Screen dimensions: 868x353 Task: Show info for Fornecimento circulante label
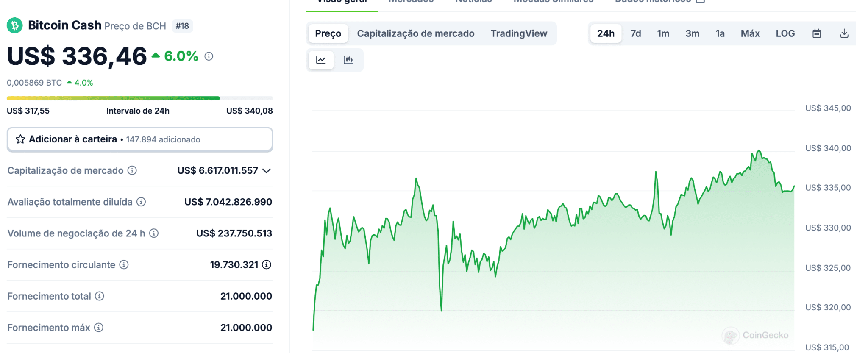124,264
